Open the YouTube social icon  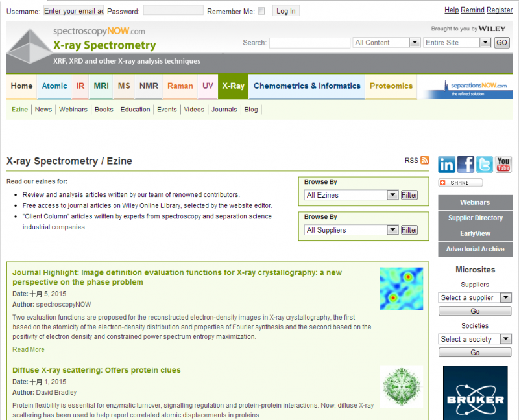pyautogui.click(x=503, y=165)
